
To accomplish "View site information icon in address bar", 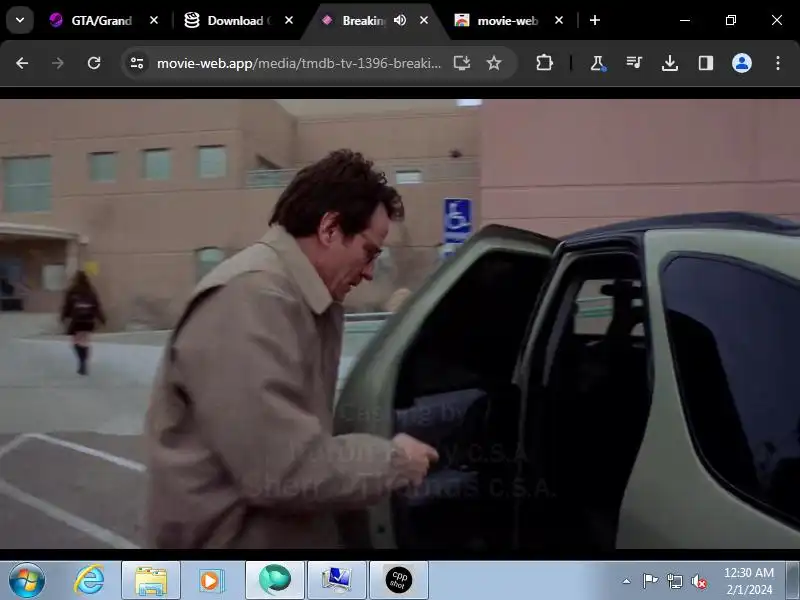I will 137,63.
